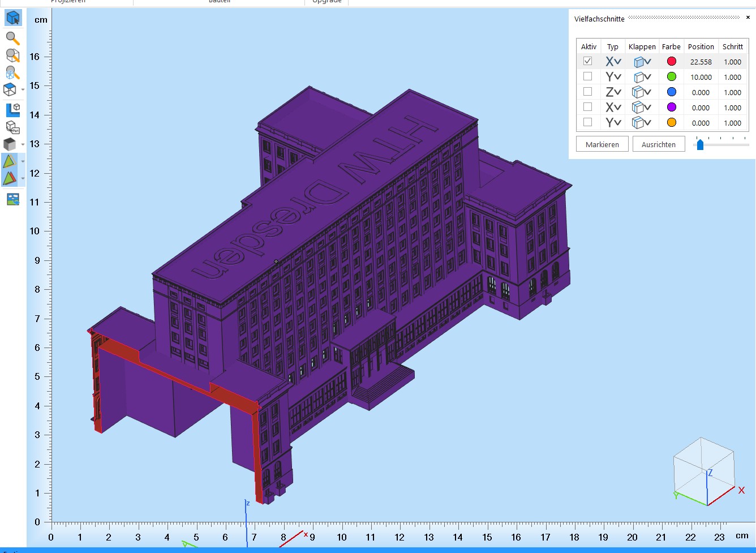Change axis type of purple section
Image resolution: width=756 pixels, height=553 pixels.
(x=613, y=108)
